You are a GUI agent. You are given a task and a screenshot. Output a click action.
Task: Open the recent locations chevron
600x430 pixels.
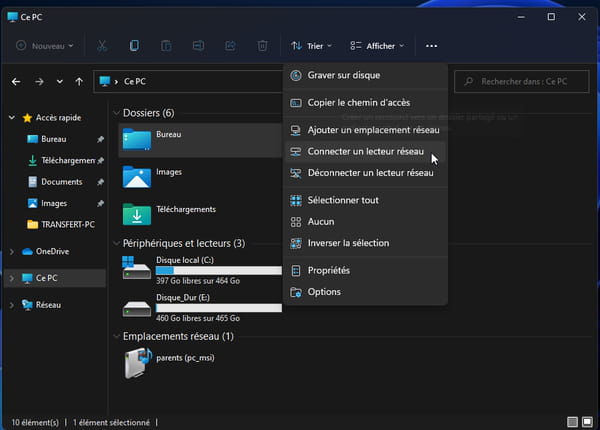60,81
